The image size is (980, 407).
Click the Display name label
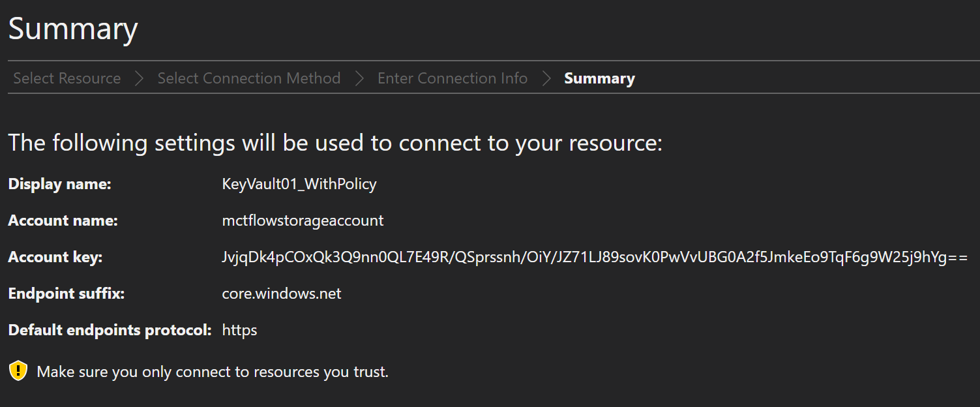point(60,184)
